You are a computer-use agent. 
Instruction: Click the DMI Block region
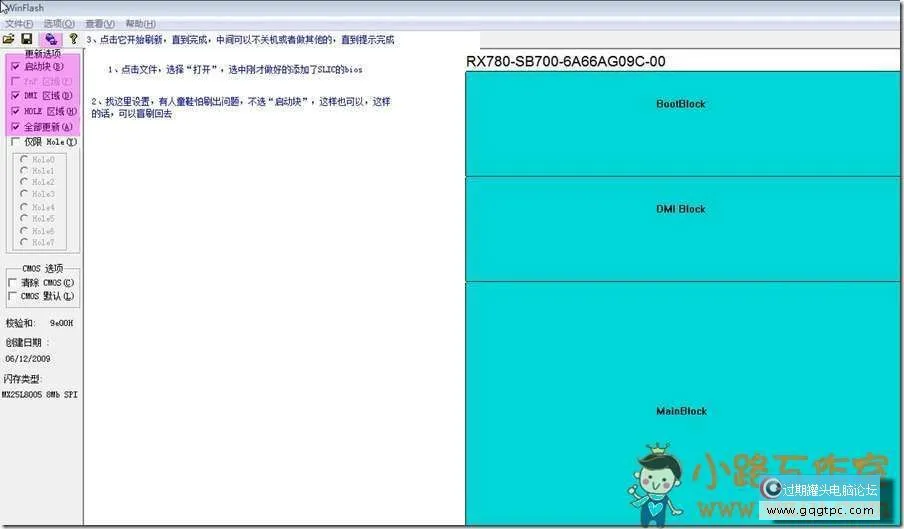coord(682,229)
